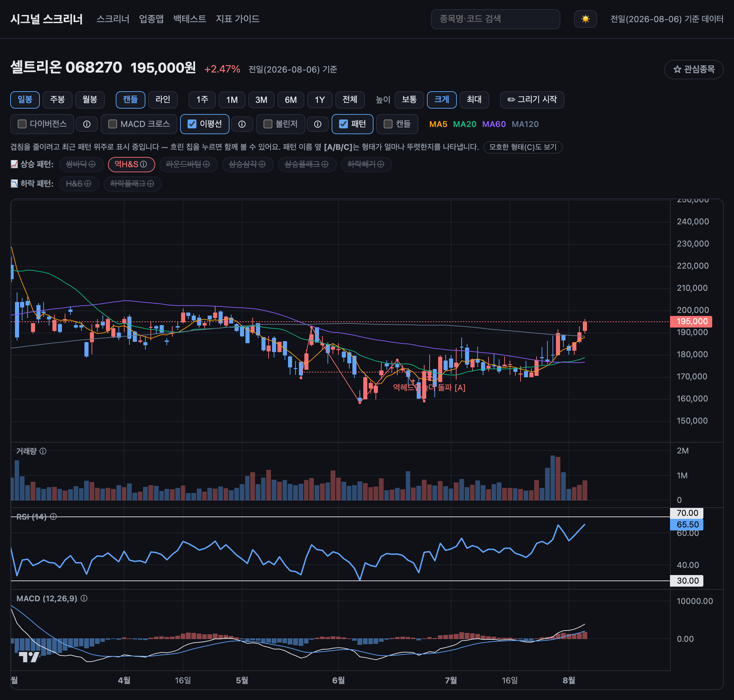Image resolution: width=734 pixels, height=700 pixels.
Task: Enable the MACD 크로스 checkbox
Action: point(113,124)
